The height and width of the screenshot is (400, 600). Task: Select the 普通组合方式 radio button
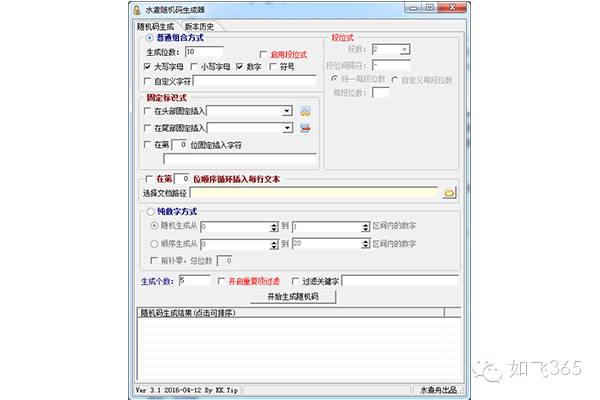point(149,38)
